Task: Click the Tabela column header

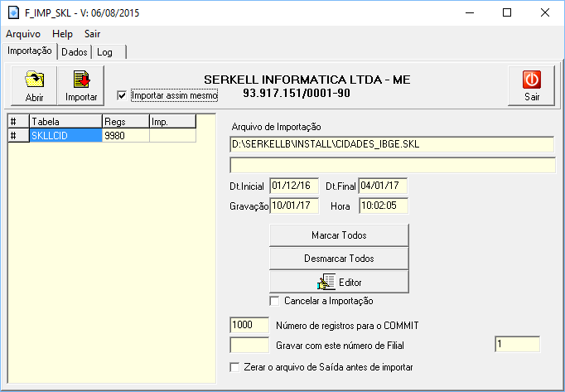Action: tap(66, 122)
